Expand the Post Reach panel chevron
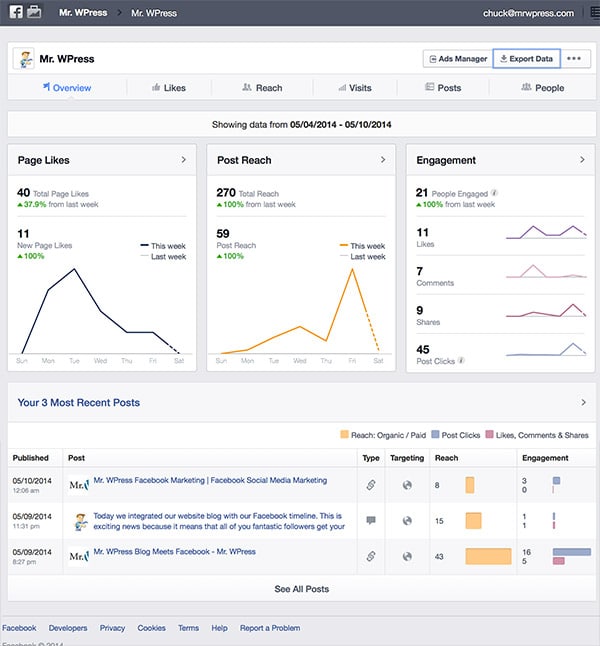This screenshot has height=646, width=600. [383, 159]
